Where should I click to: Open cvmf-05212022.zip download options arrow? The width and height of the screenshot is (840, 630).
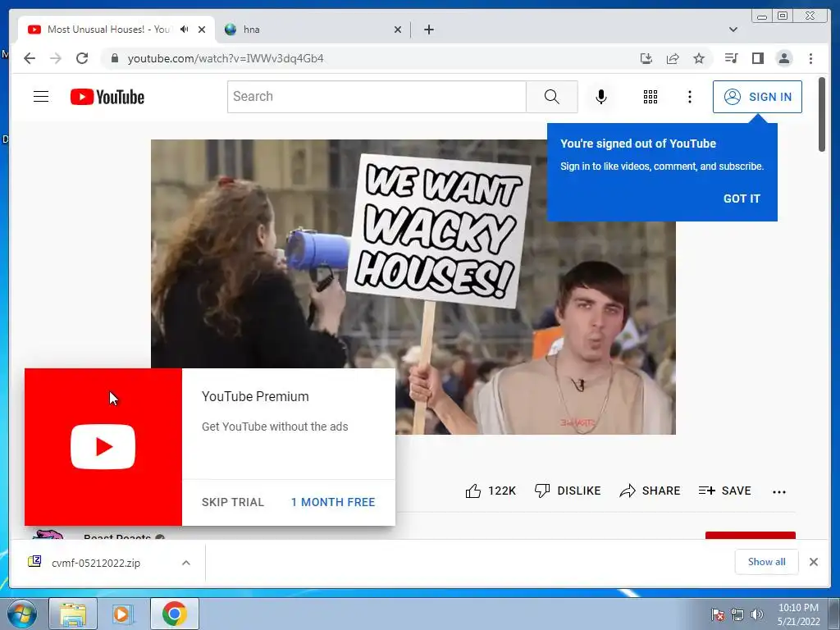coord(186,563)
